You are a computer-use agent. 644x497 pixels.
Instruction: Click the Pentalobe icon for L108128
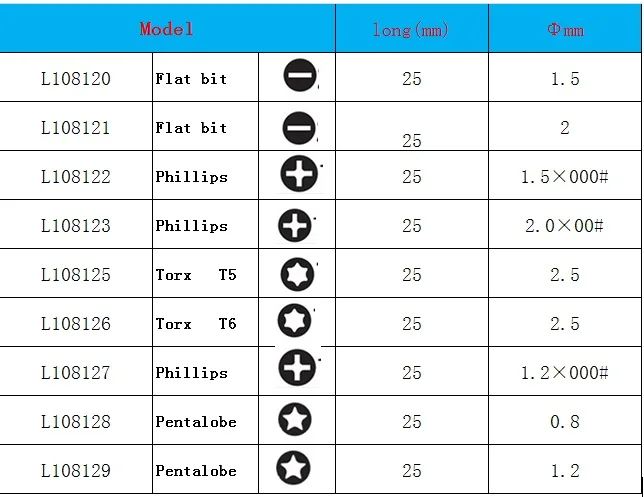(x=295, y=419)
